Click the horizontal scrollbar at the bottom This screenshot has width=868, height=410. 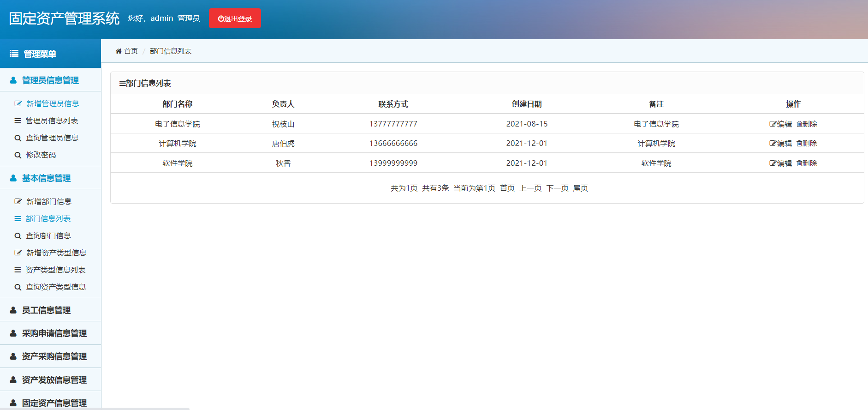95,409
